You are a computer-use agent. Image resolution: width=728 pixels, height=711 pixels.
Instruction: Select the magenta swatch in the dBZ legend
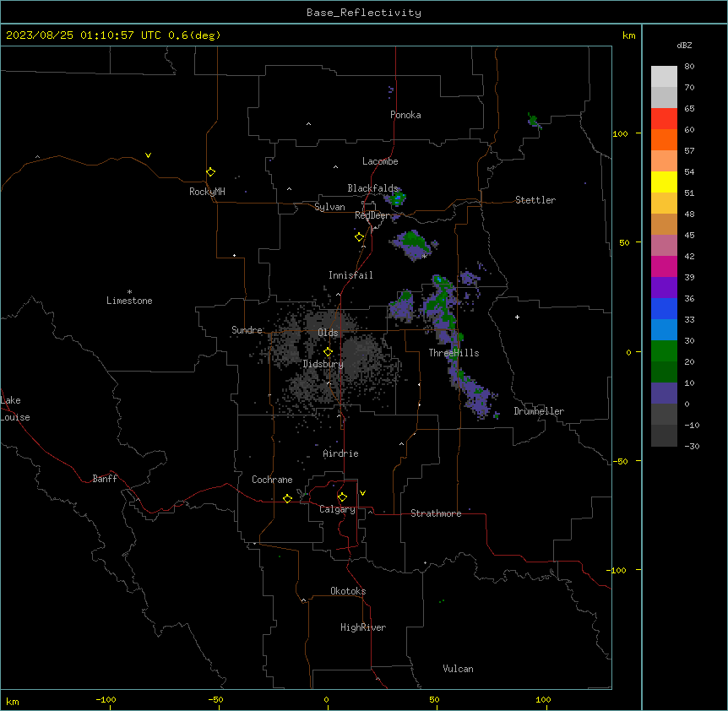[664, 266]
